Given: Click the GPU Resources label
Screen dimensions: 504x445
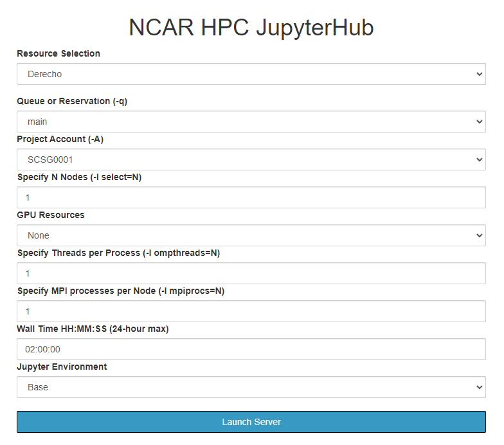Looking at the screenshot, I should [x=51, y=215].
